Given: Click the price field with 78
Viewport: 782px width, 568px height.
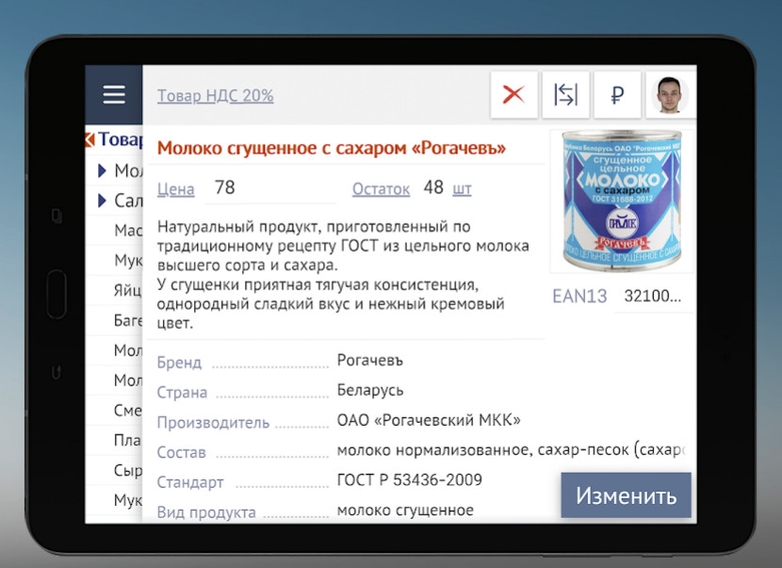Looking at the screenshot, I should point(271,188).
